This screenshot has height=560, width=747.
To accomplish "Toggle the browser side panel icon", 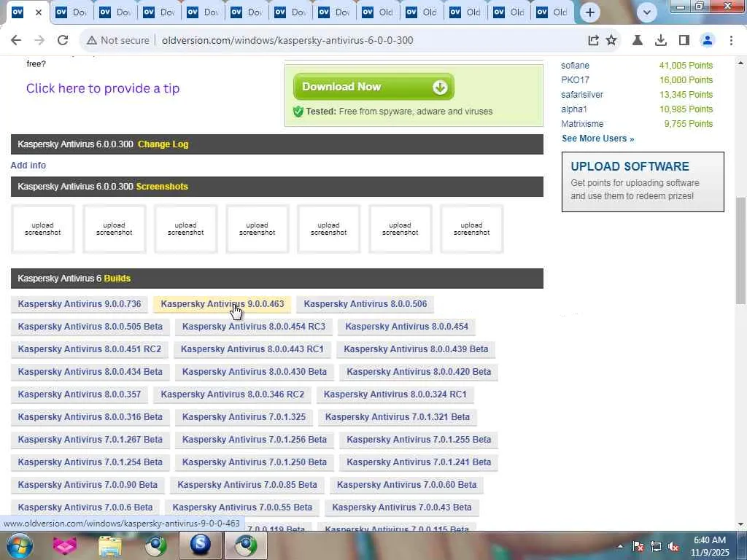I will 684,41.
